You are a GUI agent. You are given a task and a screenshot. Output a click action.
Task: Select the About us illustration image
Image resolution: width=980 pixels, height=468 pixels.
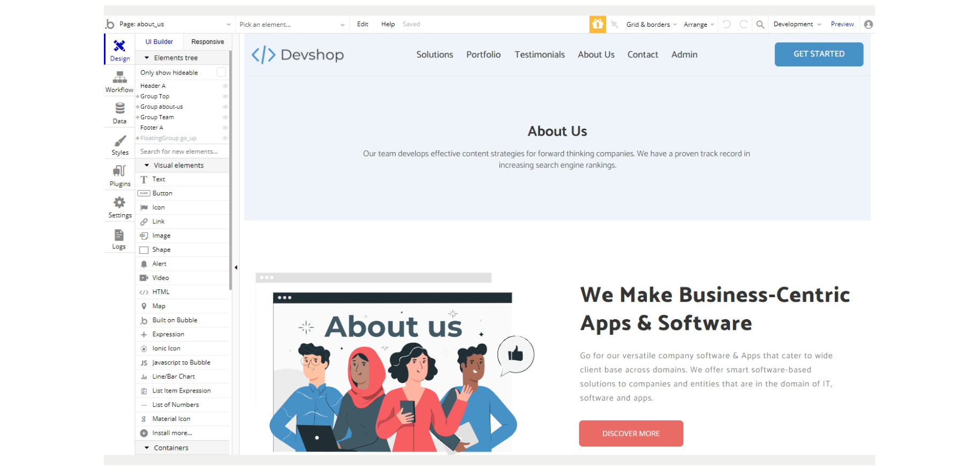coord(395,363)
